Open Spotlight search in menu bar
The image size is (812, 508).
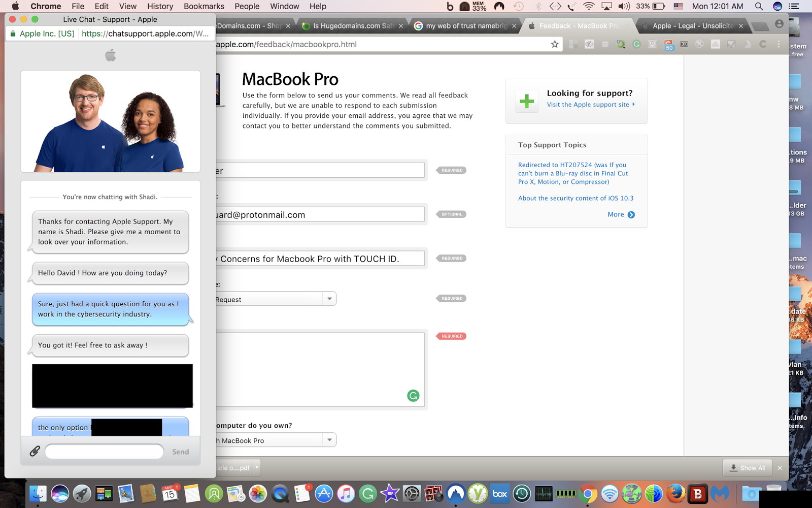click(759, 6)
